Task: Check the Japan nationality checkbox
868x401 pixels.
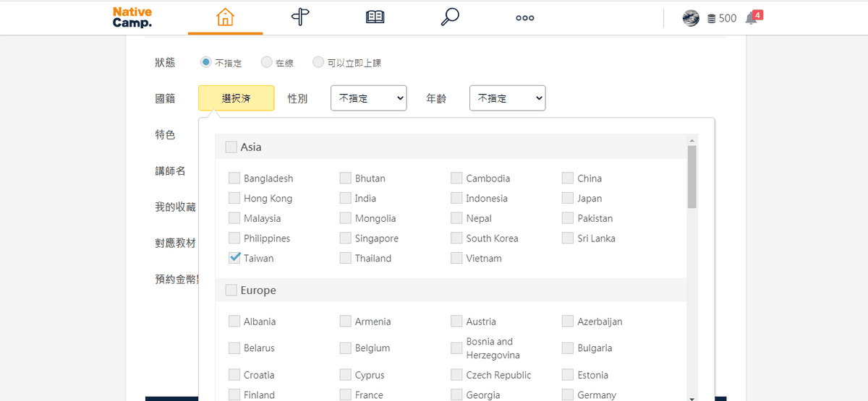Action: tap(568, 198)
